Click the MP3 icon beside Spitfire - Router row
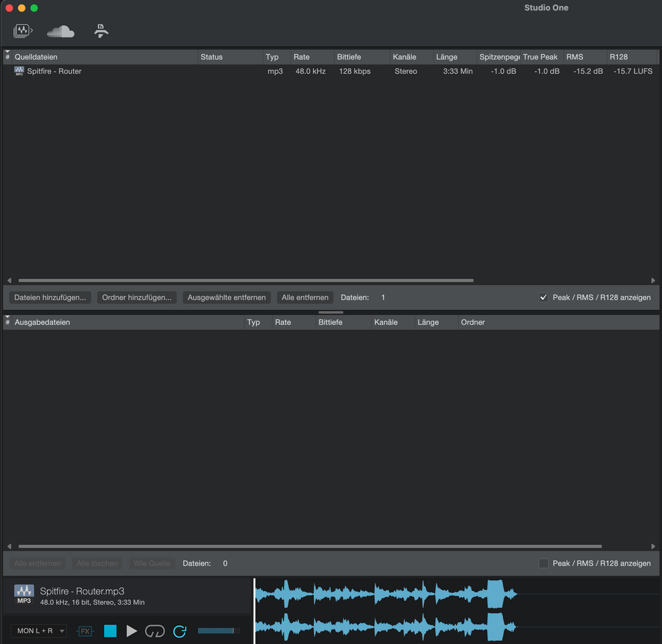The height and width of the screenshot is (644, 662). [x=19, y=71]
